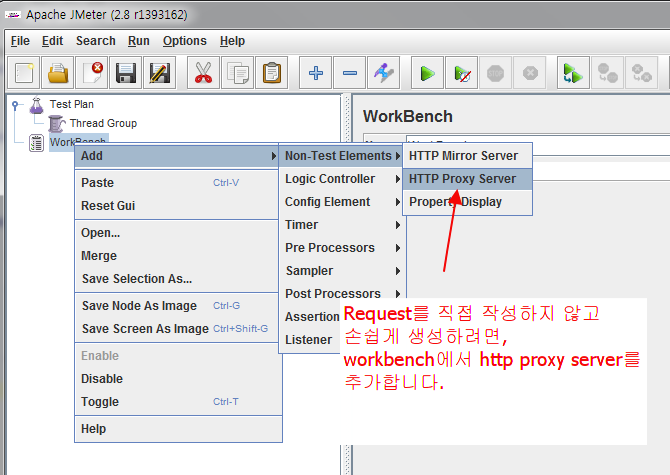Image resolution: width=670 pixels, height=475 pixels.
Task: Click the Remote start all green arrows icon
Action: 573,73
